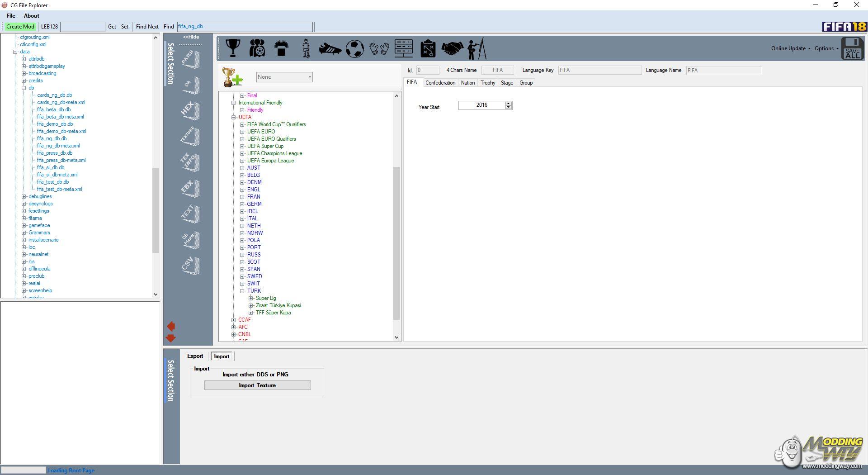Open the painter easel section icon
868x475 pixels.
click(477, 48)
